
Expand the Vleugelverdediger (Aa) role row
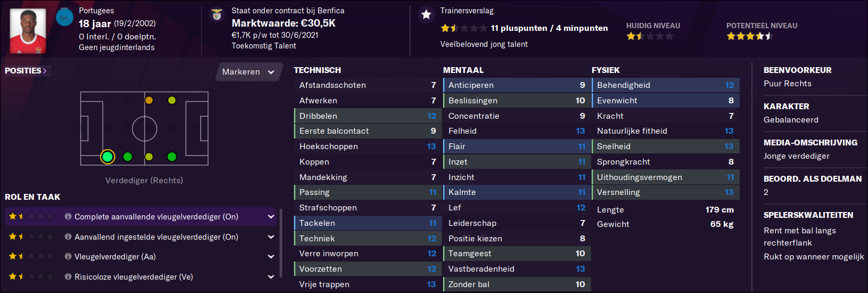(271, 257)
